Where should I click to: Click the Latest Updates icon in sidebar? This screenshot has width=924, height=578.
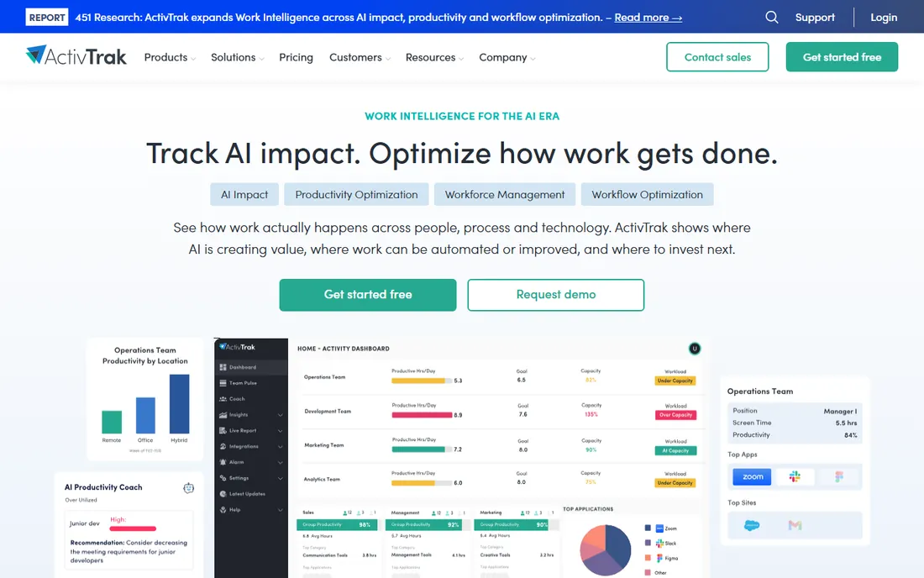point(223,494)
